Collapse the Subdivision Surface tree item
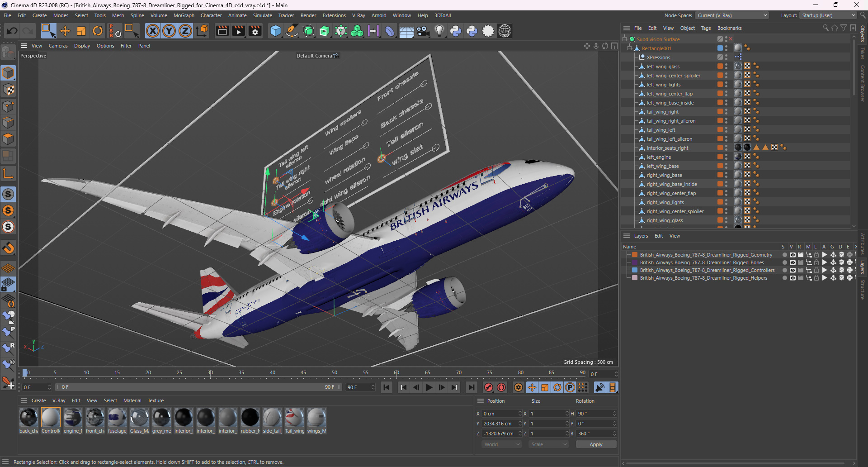Image resolution: width=868 pixels, height=467 pixels. (625, 39)
